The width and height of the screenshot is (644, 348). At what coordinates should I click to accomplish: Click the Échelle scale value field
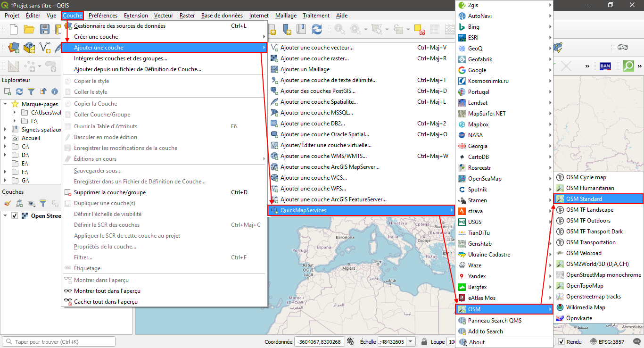pos(392,341)
